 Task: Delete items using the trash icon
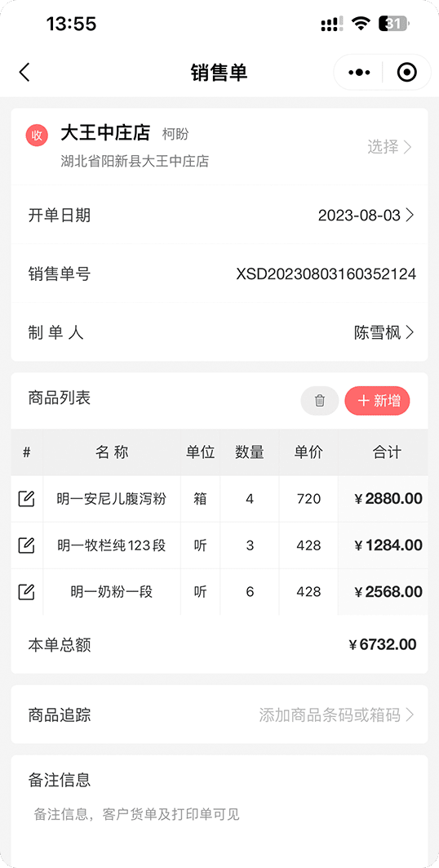click(320, 400)
